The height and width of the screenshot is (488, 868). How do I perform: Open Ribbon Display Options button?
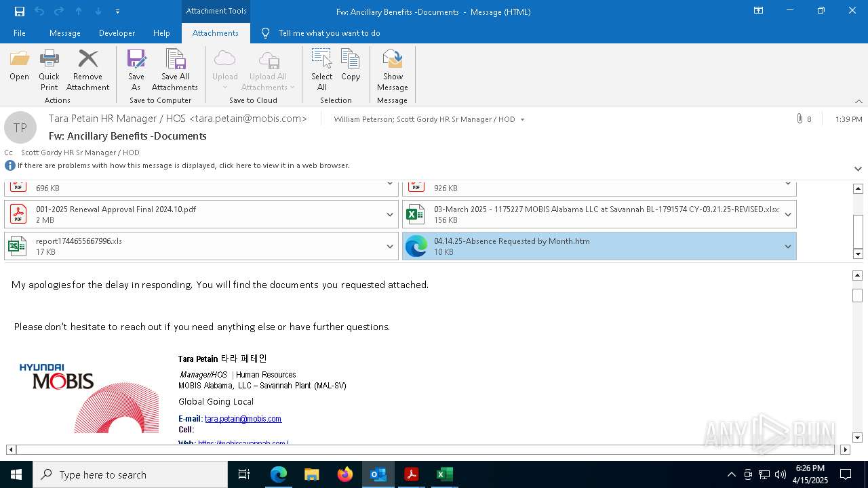(758, 11)
